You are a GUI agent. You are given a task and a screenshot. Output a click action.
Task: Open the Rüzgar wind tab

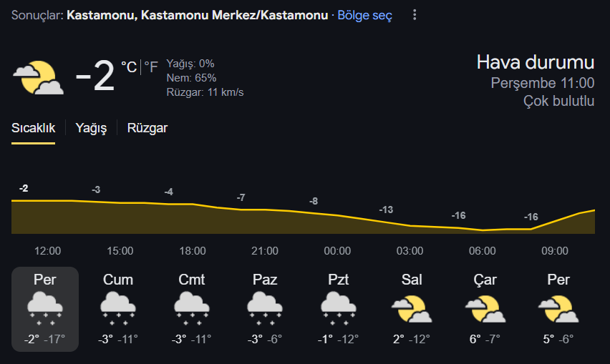(x=147, y=128)
